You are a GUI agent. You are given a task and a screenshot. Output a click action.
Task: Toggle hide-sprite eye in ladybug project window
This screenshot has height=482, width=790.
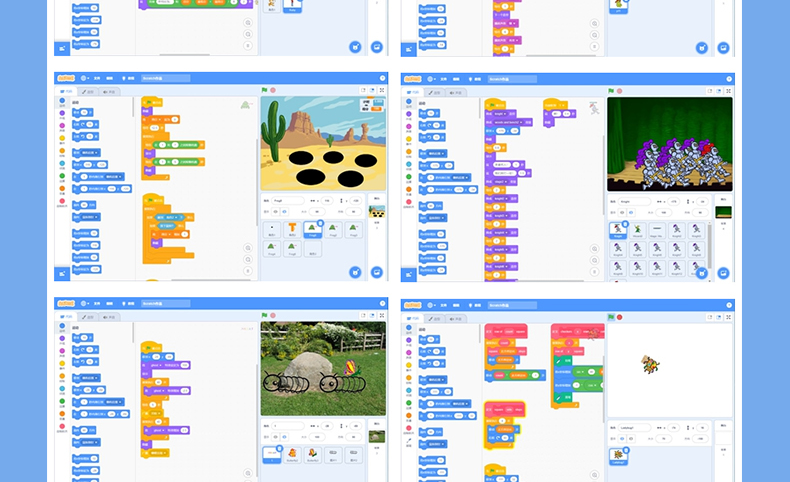[631, 439]
